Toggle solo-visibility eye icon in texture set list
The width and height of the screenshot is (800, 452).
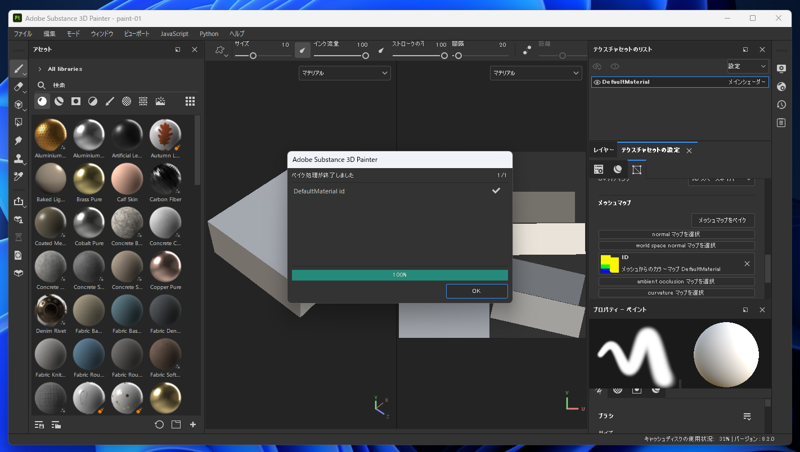pyautogui.click(x=615, y=66)
